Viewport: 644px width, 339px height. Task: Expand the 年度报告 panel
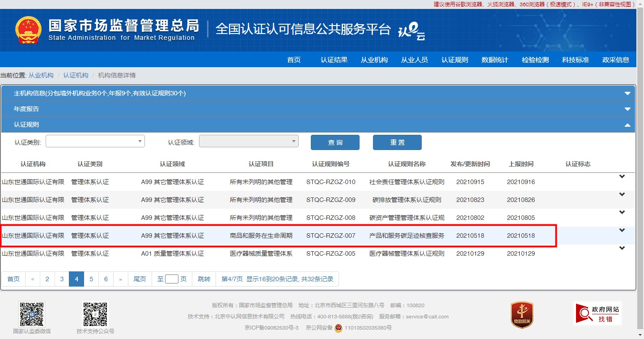[627, 109]
